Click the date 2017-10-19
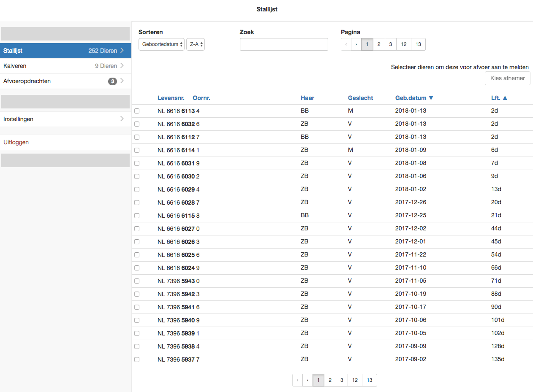The height and width of the screenshot is (392, 533). [x=411, y=294]
